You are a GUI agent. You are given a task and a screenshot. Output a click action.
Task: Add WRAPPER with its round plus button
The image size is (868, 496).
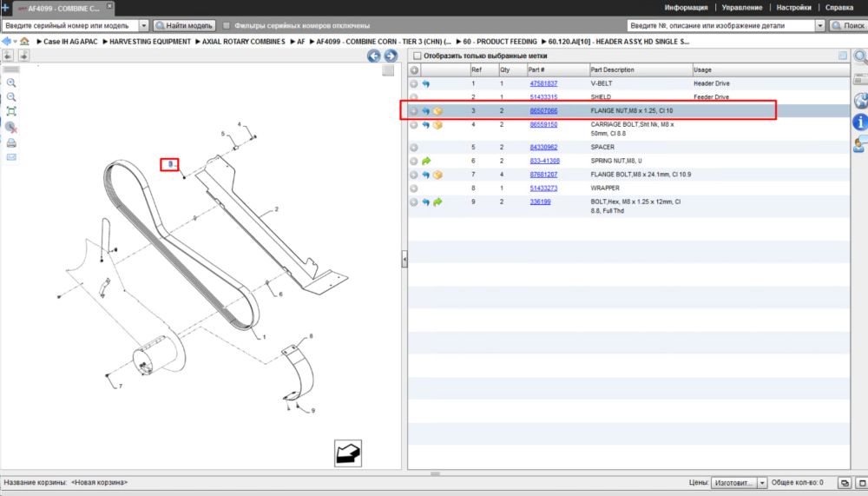point(413,188)
